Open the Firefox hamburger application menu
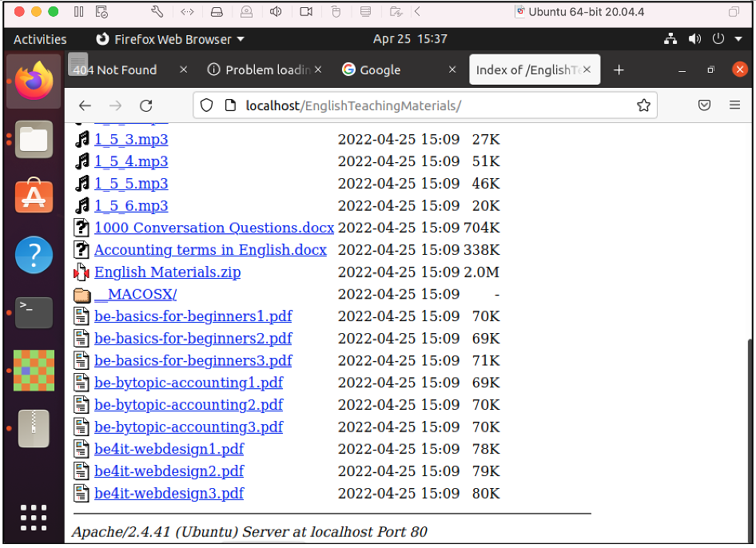This screenshot has height=548, width=756. [x=734, y=105]
